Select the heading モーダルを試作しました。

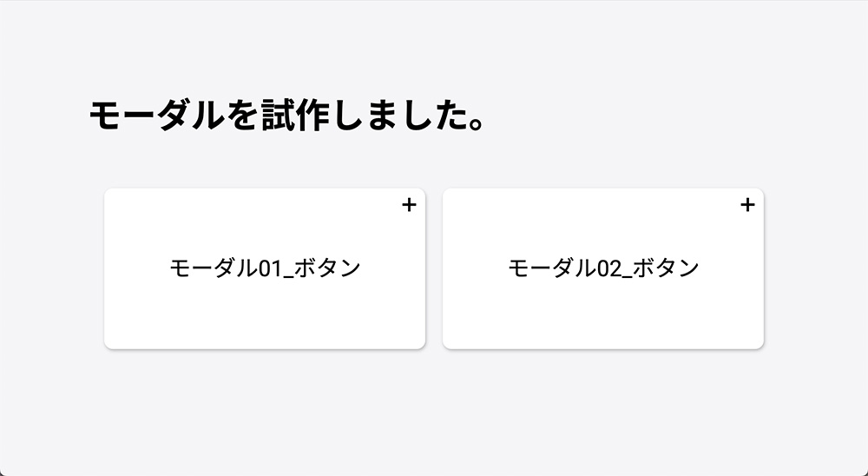tap(286, 117)
